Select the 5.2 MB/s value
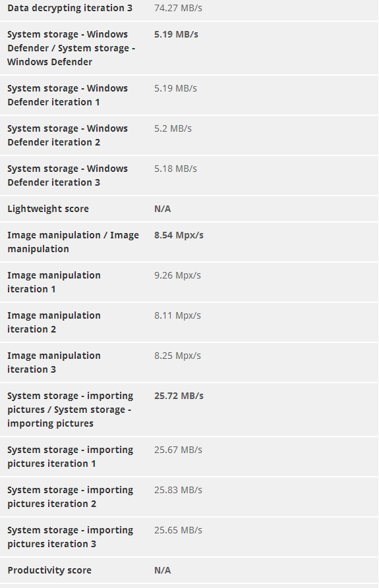The width and height of the screenshot is (379, 588). (173, 128)
